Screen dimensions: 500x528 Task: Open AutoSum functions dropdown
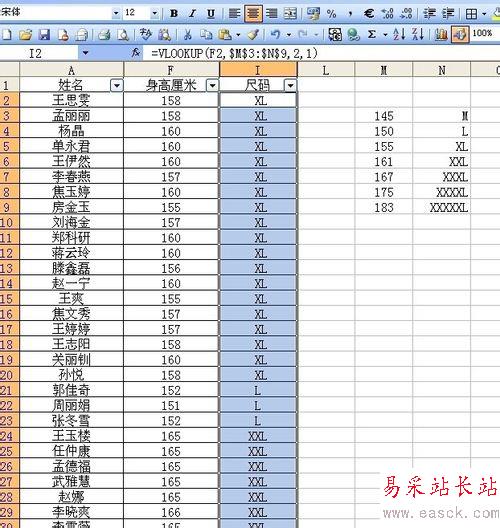tap(385, 34)
